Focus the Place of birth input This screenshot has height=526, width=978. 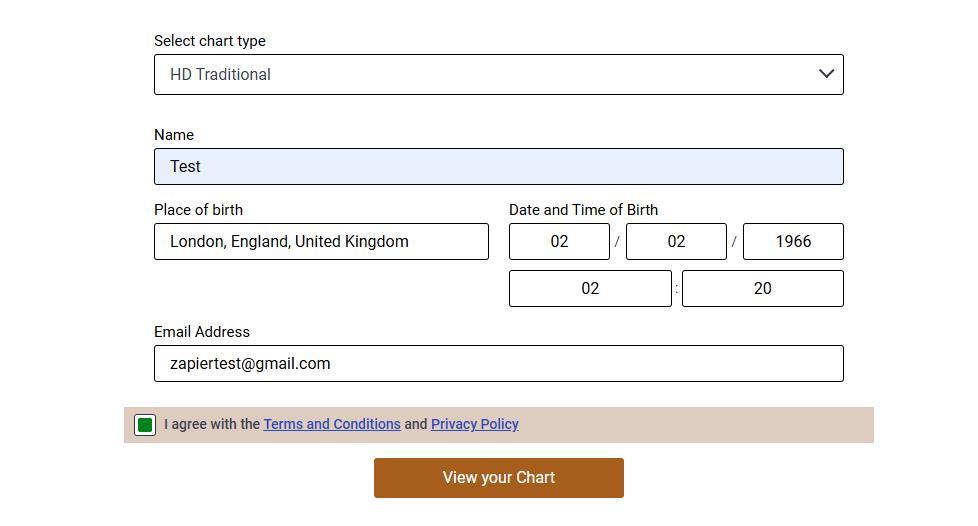(321, 242)
